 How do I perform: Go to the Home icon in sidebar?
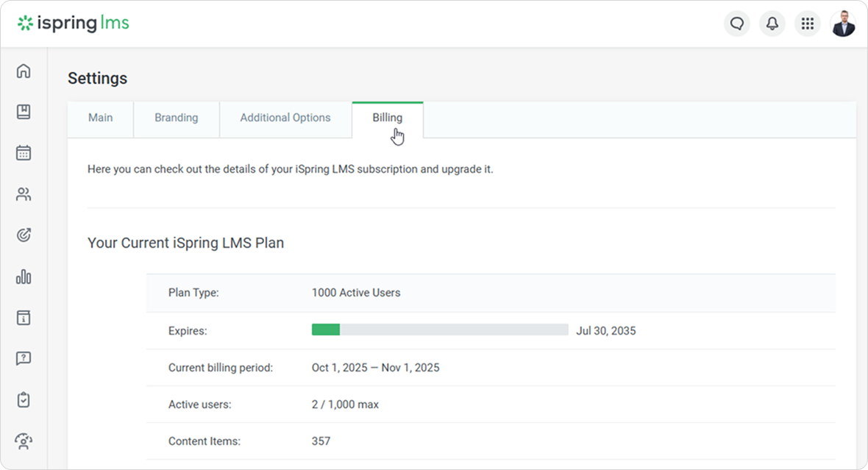[24, 71]
